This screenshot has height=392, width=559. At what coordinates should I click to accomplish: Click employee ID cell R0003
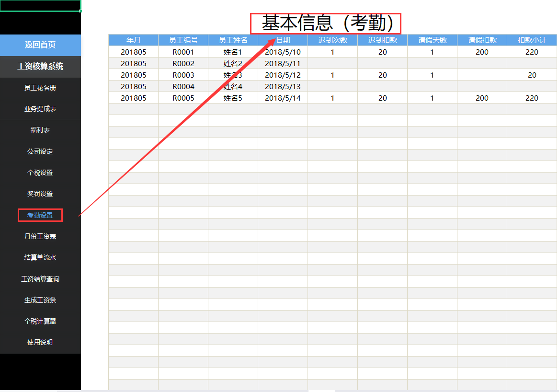pos(183,75)
